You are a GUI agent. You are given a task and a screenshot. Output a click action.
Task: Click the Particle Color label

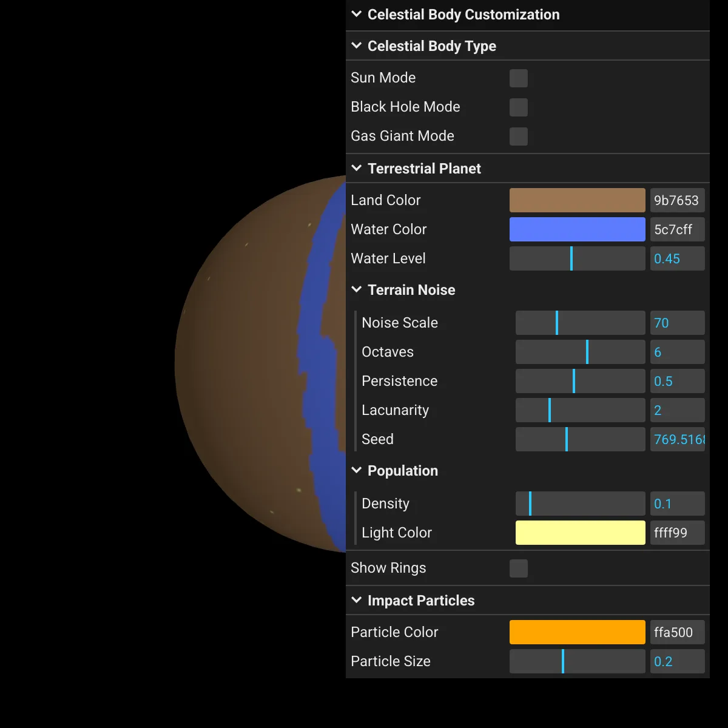coord(394,632)
